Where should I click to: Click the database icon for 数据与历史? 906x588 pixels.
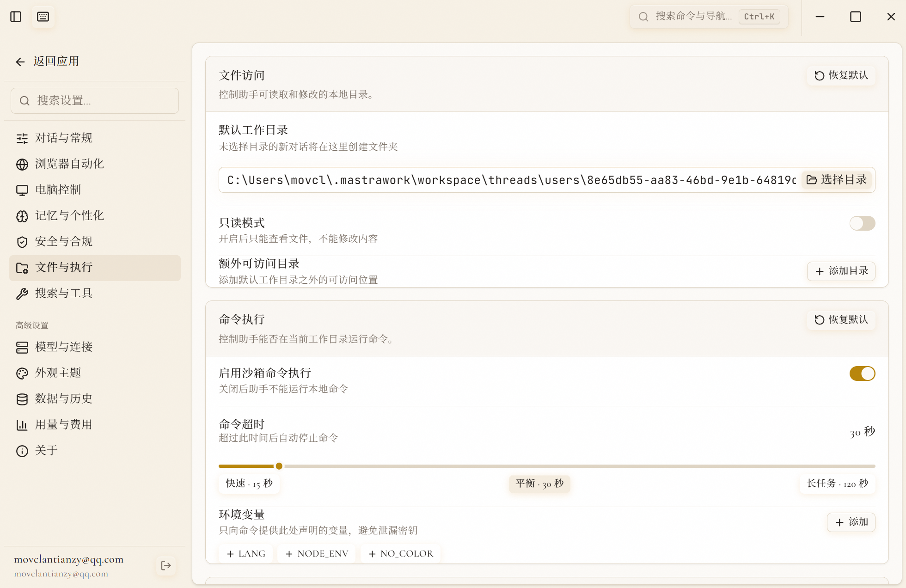coord(22,399)
